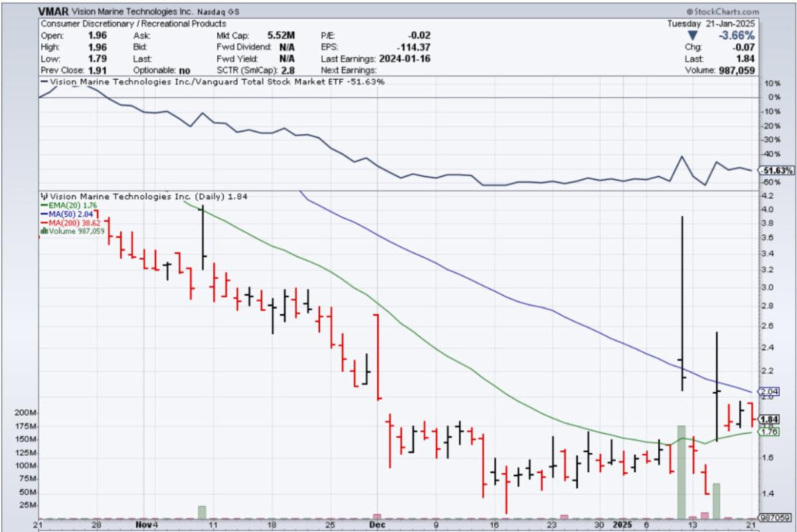The image size is (797, 532).
Task: Click the tallest green volume bar in January
Action: (x=681, y=472)
